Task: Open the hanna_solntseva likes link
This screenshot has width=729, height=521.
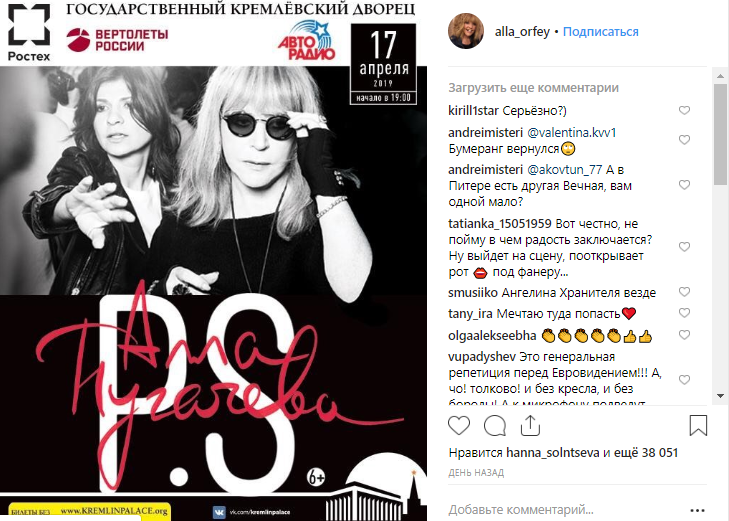Action: click(552, 453)
